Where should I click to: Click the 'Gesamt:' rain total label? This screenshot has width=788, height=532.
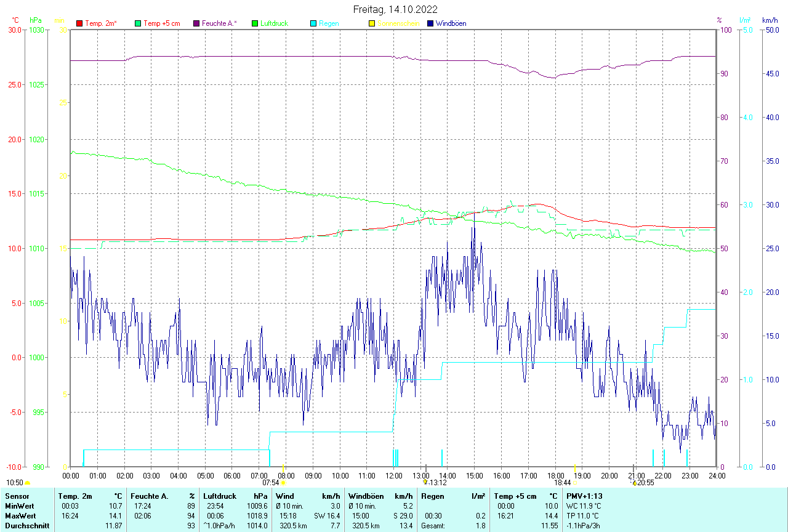(433, 526)
